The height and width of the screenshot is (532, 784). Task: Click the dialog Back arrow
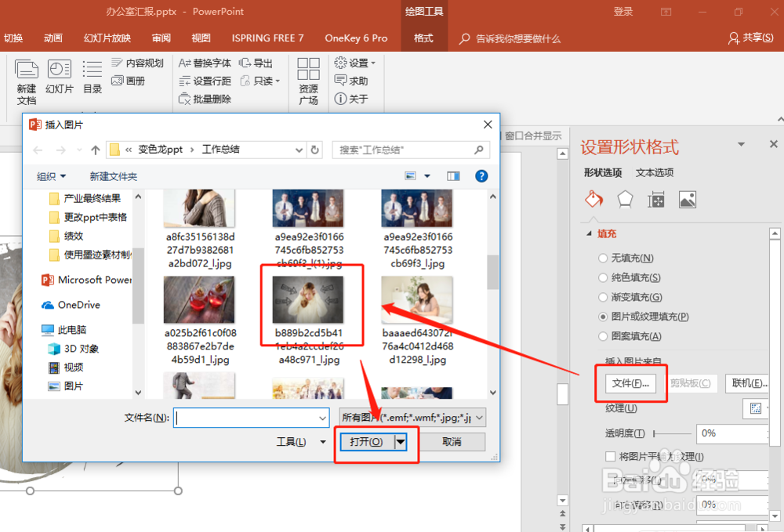38,150
